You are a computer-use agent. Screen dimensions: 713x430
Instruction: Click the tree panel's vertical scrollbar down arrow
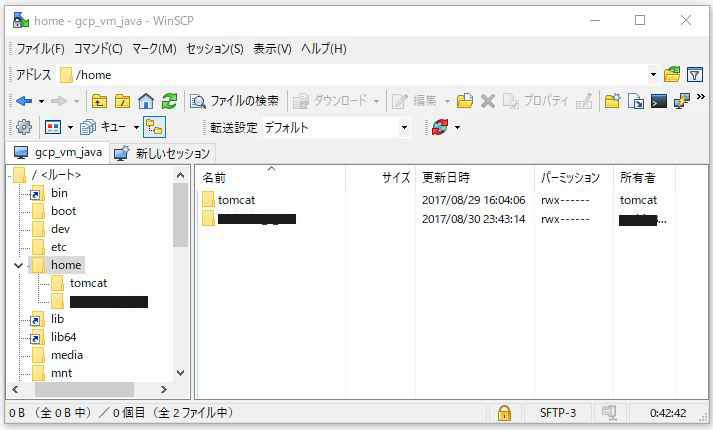coord(181,373)
